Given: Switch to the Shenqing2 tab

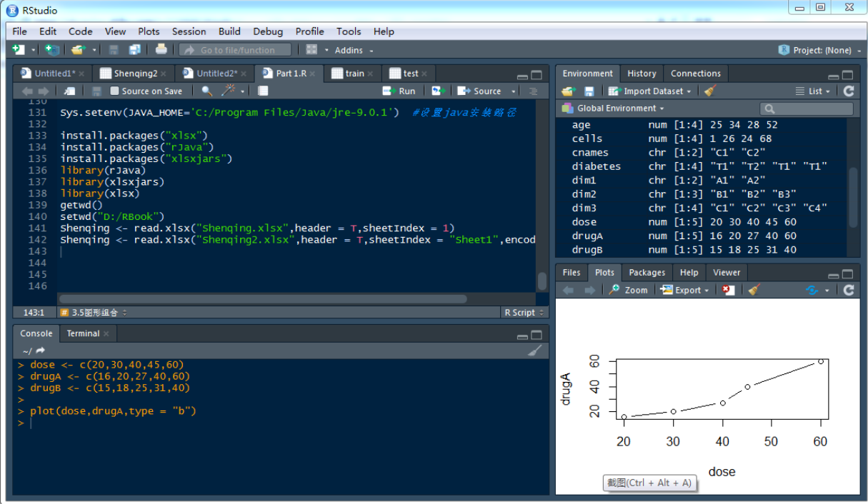Looking at the screenshot, I should (x=134, y=74).
